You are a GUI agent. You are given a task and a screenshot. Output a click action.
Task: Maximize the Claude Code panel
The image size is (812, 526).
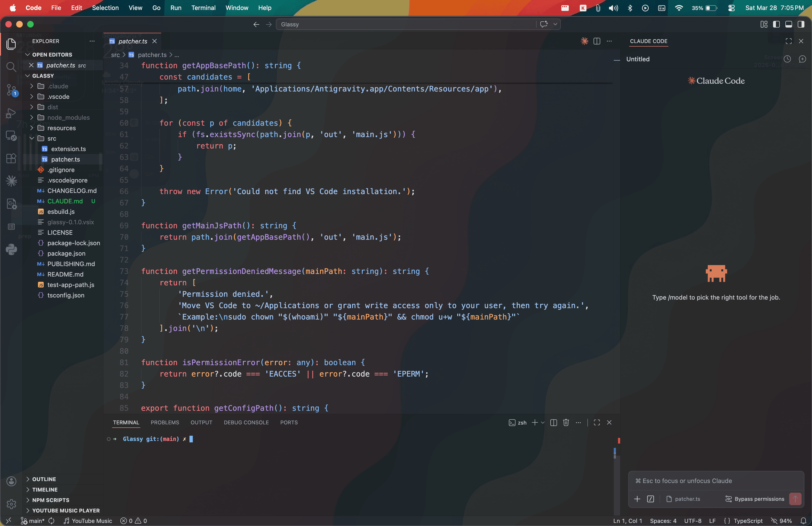coord(788,41)
